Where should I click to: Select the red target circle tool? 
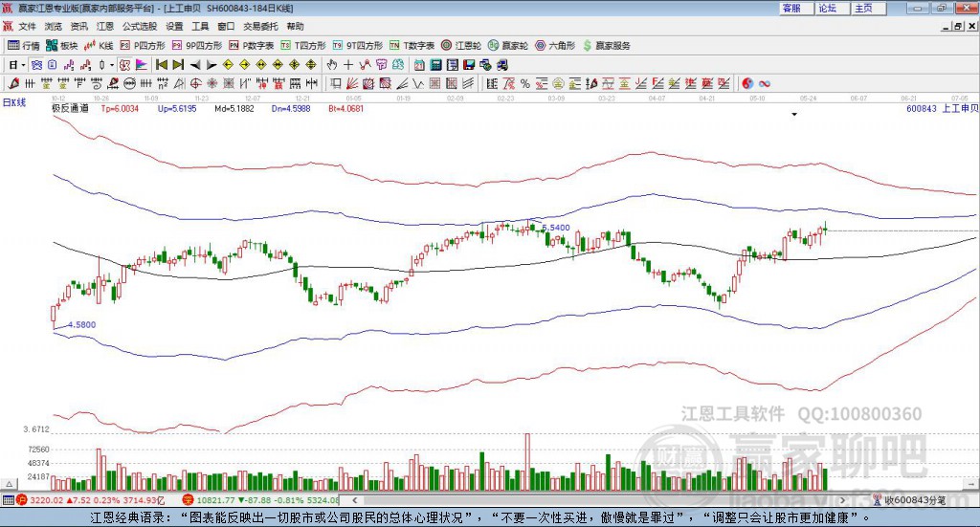[195, 83]
